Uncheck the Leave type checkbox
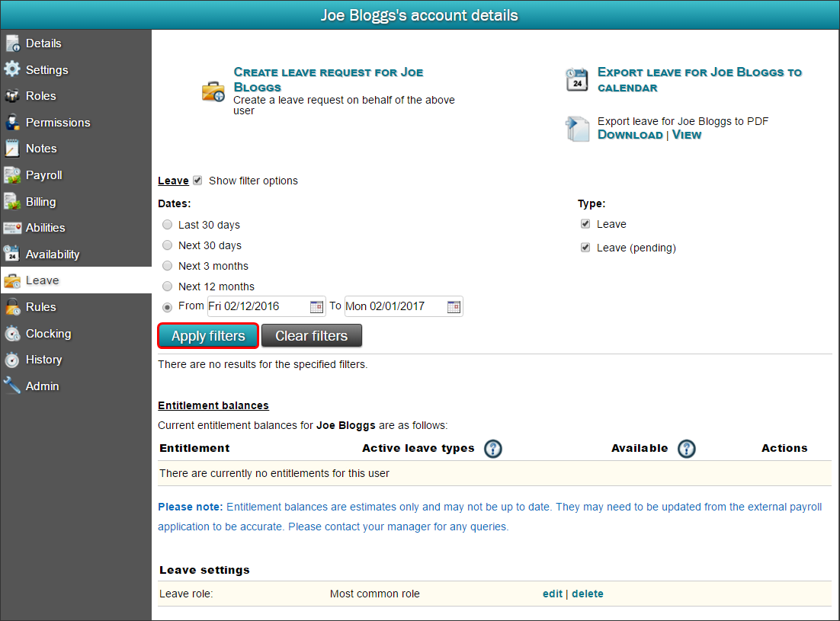Image resolution: width=840 pixels, height=621 pixels. click(x=585, y=224)
